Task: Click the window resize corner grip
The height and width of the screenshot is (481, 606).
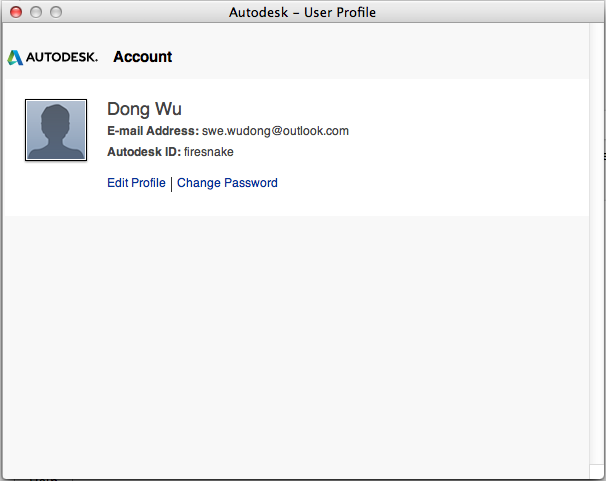Action: 596,472
